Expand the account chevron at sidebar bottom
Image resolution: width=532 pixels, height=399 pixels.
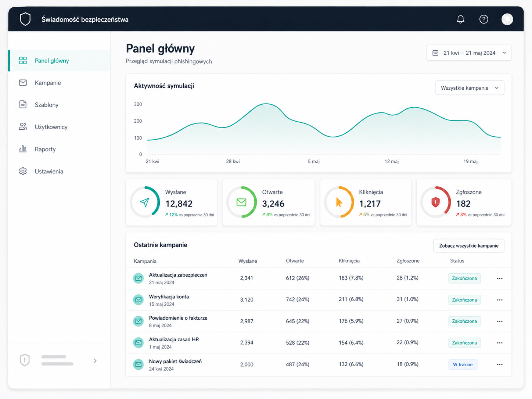click(x=95, y=361)
